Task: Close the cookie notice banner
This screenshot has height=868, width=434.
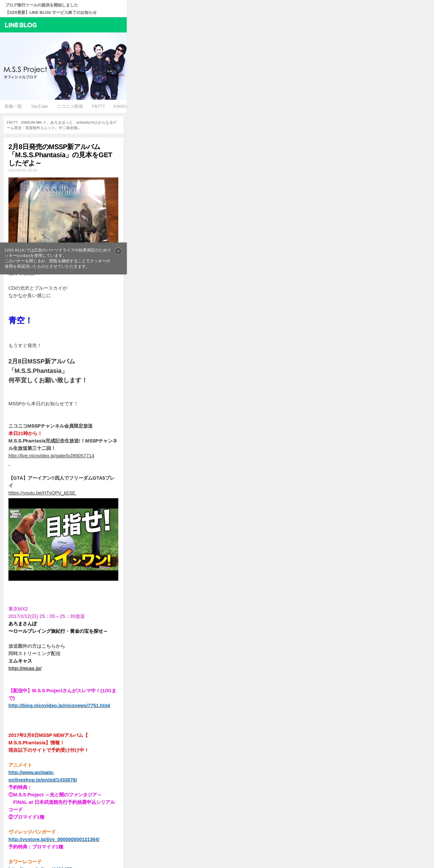Action: click(118, 251)
